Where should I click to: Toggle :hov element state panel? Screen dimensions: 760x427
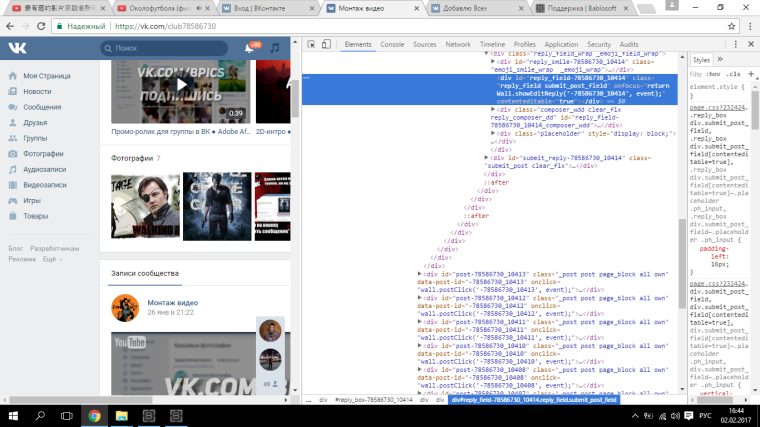714,73
